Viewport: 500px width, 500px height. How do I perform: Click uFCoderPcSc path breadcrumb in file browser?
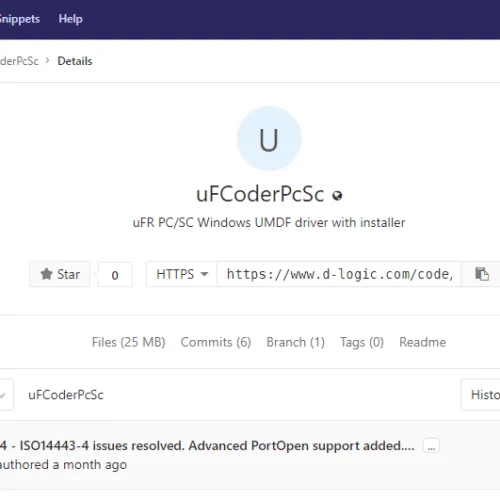66,395
